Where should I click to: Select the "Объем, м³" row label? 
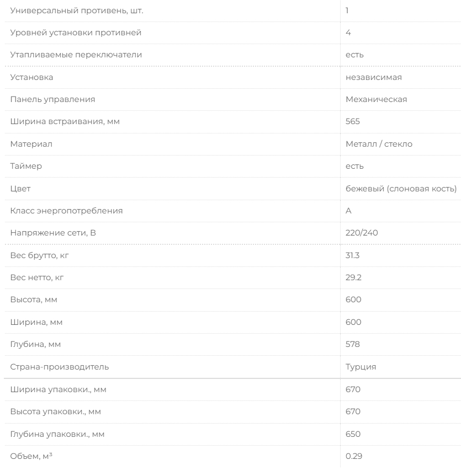33,456
